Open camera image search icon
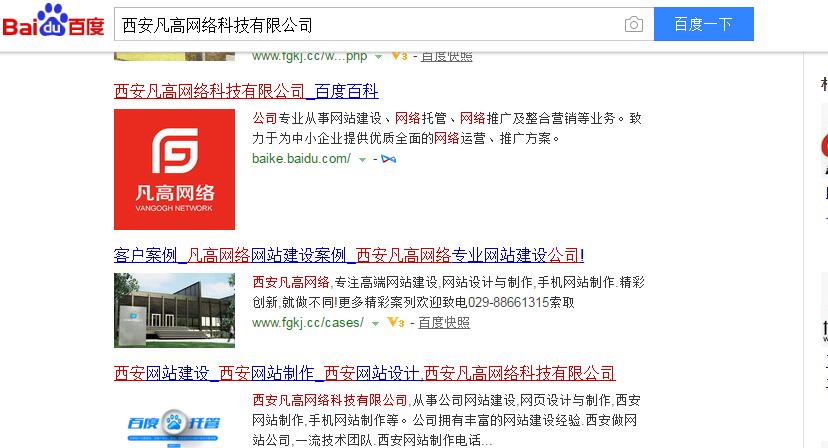Viewport: 828px width, 448px height. 634,24
